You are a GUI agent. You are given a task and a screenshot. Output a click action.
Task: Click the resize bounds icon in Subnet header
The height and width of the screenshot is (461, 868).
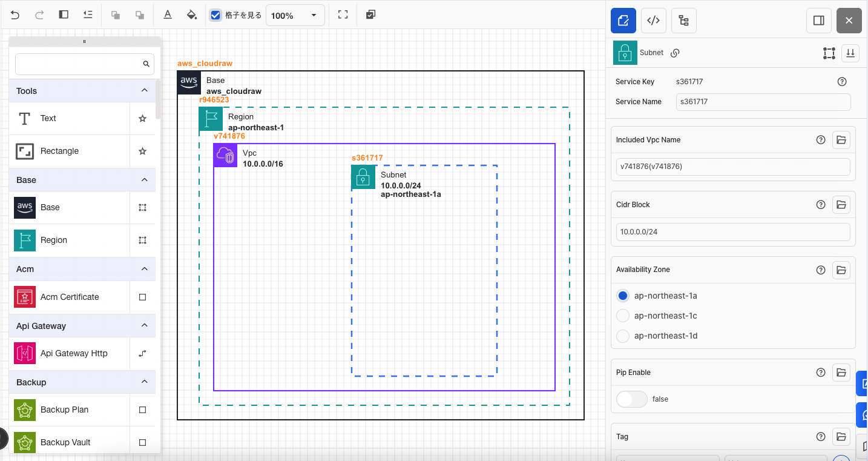pyautogui.click(x=829, y=53)
